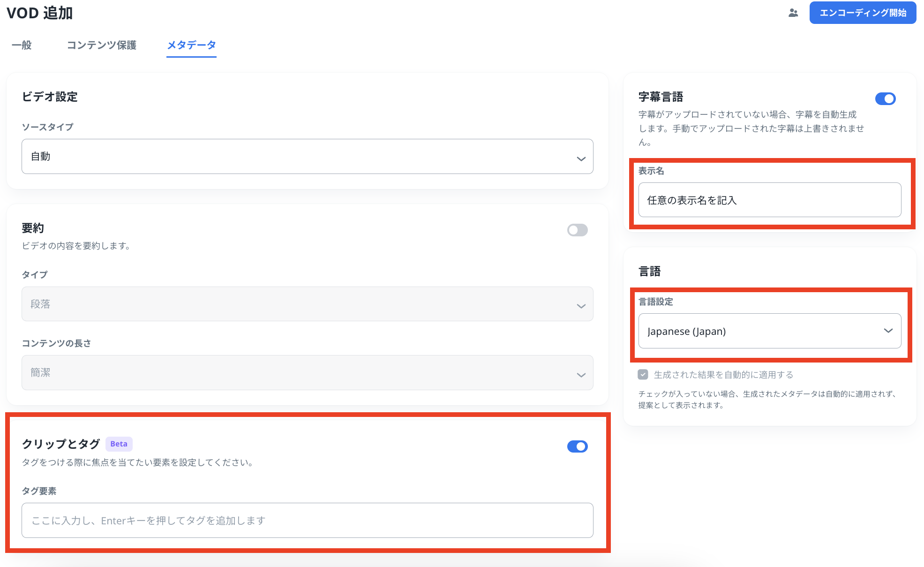This screenshot has height=567, width=924.
Task: Click the chevron in the Japanese (Japan) selector
Action: pyautogui.click(x=888, y=331)
